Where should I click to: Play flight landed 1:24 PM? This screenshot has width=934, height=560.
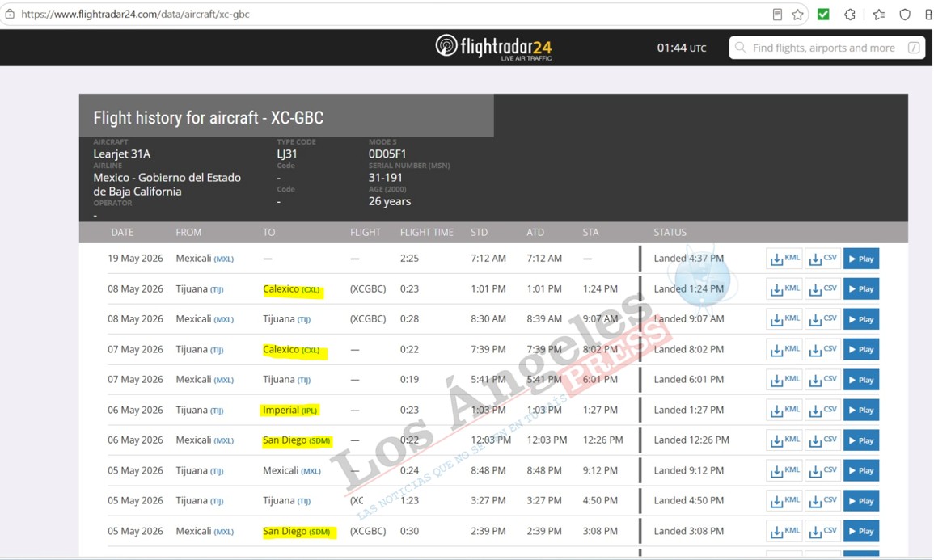[x=860, y=289]
